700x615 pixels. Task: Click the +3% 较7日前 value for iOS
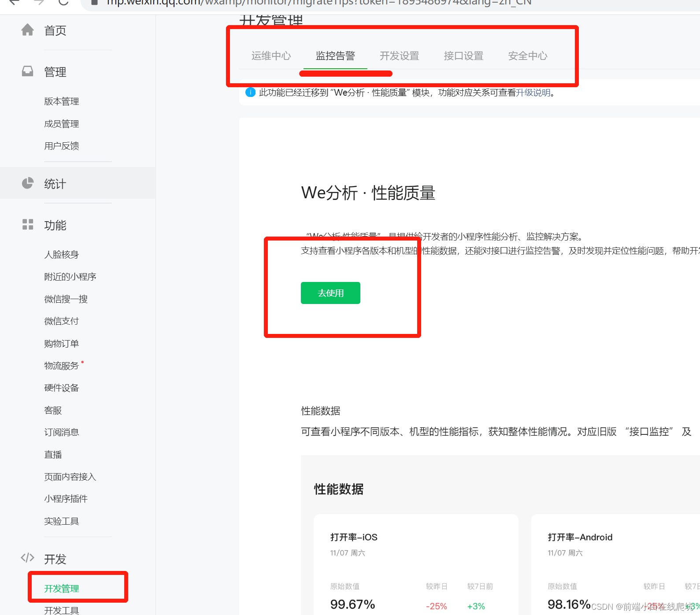tap(476, 606)
